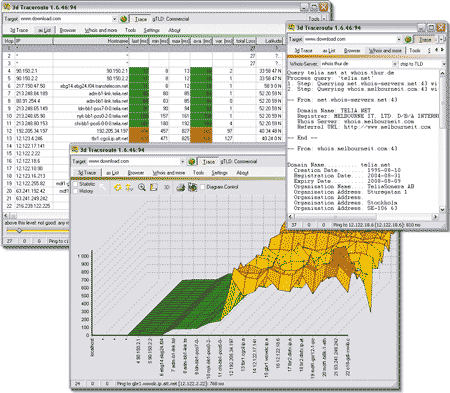The width and height of the screenshot is (450, 393).
Task: Expand the strip to TLD dropdown
Action: (444, 64)
